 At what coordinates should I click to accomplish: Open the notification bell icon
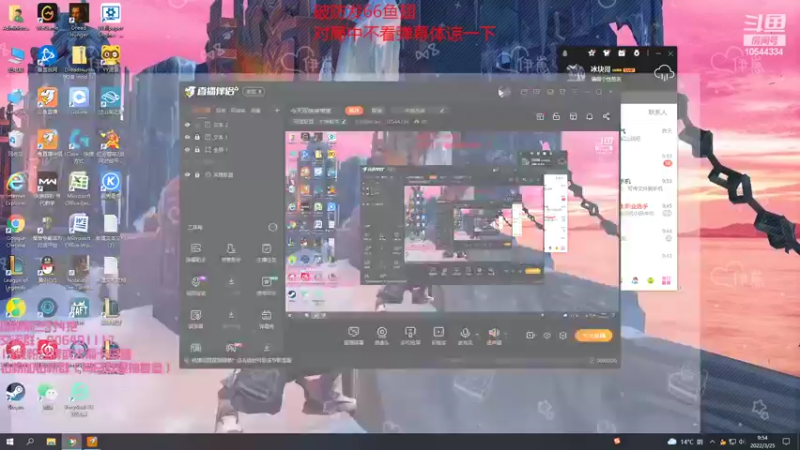pos(589,117)
